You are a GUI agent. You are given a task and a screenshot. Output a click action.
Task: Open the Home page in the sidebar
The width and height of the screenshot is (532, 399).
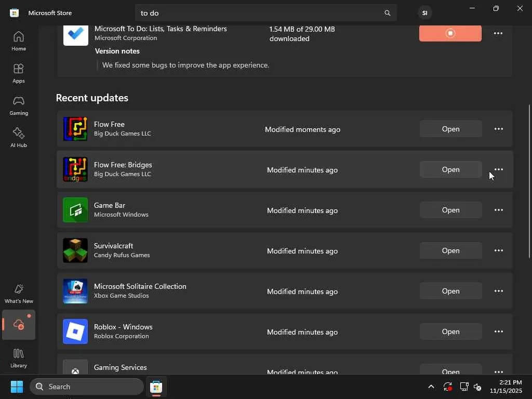pyautogui.click(x=19, y=42)
